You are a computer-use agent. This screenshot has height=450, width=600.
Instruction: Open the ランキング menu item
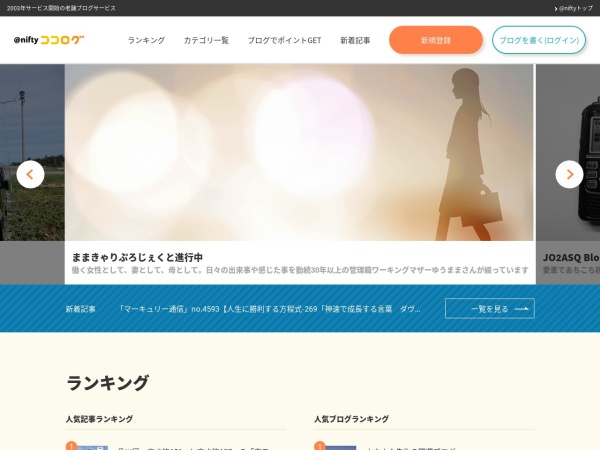tap(146, 40)
